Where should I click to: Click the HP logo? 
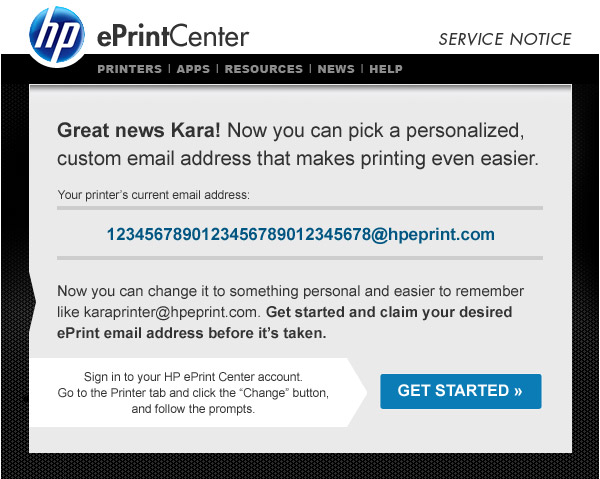pos(56,35)
